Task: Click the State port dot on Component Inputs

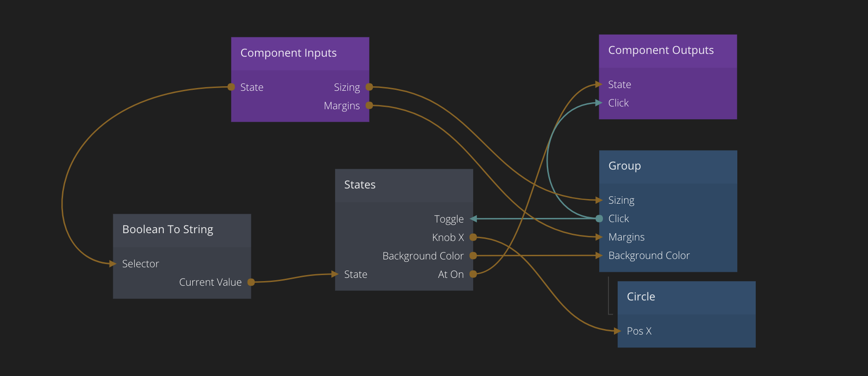Action: point(231,87)
